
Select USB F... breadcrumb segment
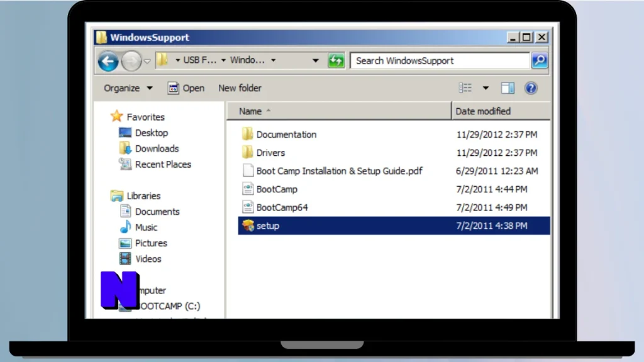pos(199,60)
